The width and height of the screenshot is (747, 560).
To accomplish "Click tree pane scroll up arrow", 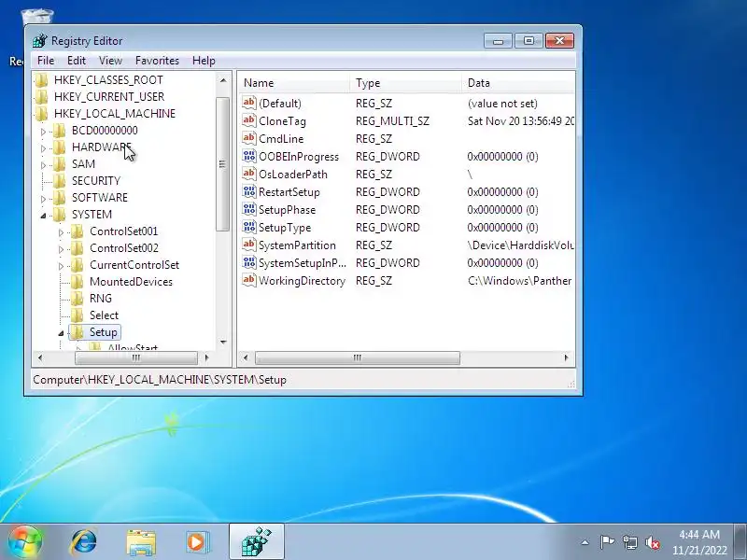I will point(223,80).
